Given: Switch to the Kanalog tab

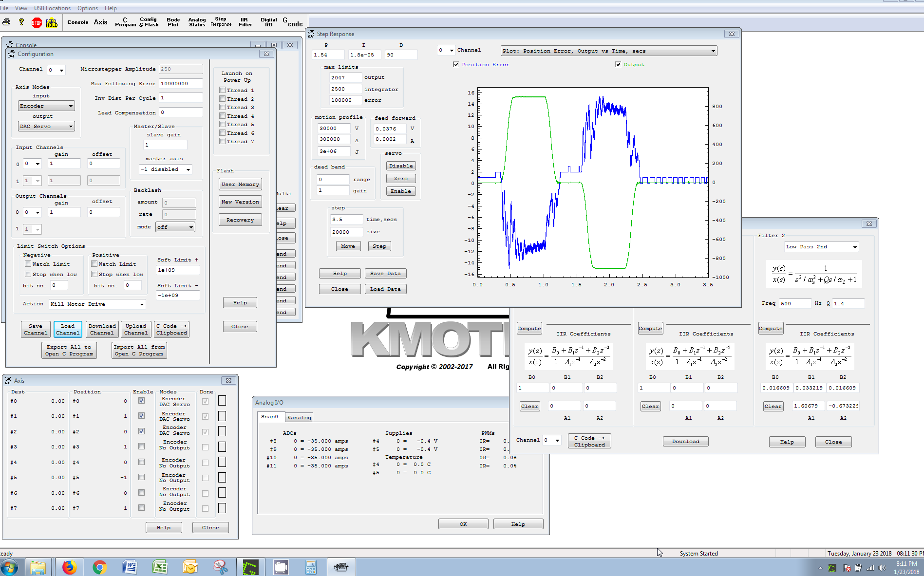Looking at the screenshot, I should (299, 417).
